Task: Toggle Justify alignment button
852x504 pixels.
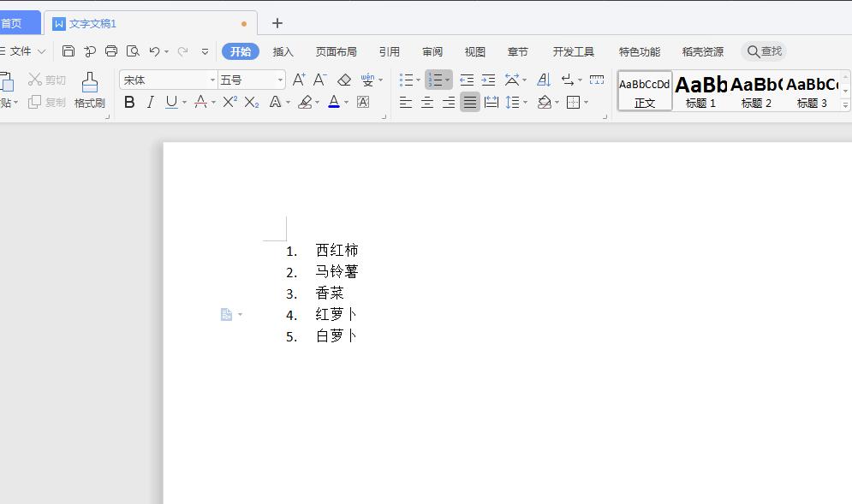Action: pos(470,102)
